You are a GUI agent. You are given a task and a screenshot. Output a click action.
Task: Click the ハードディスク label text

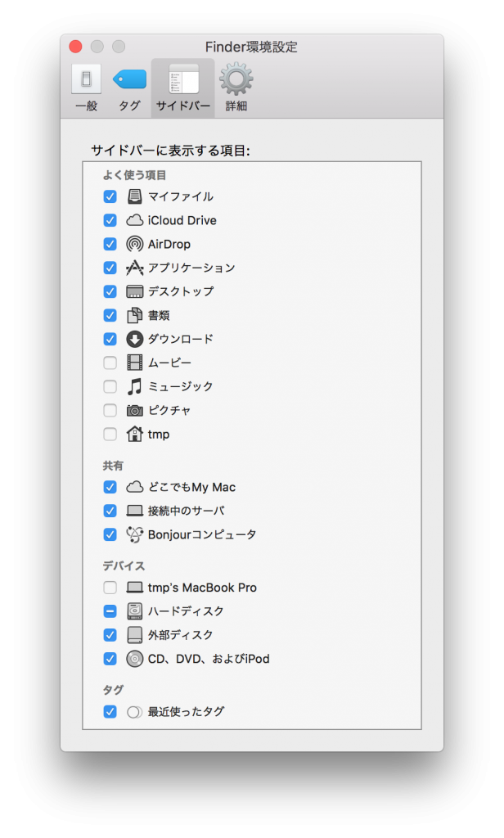(x=186, y=611)
